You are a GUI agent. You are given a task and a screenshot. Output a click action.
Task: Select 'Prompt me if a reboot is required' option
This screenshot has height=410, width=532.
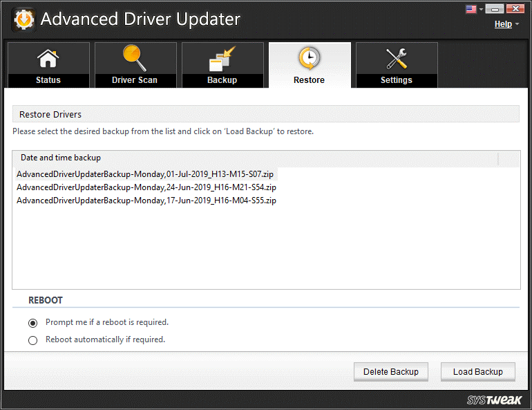coord(33,323)
